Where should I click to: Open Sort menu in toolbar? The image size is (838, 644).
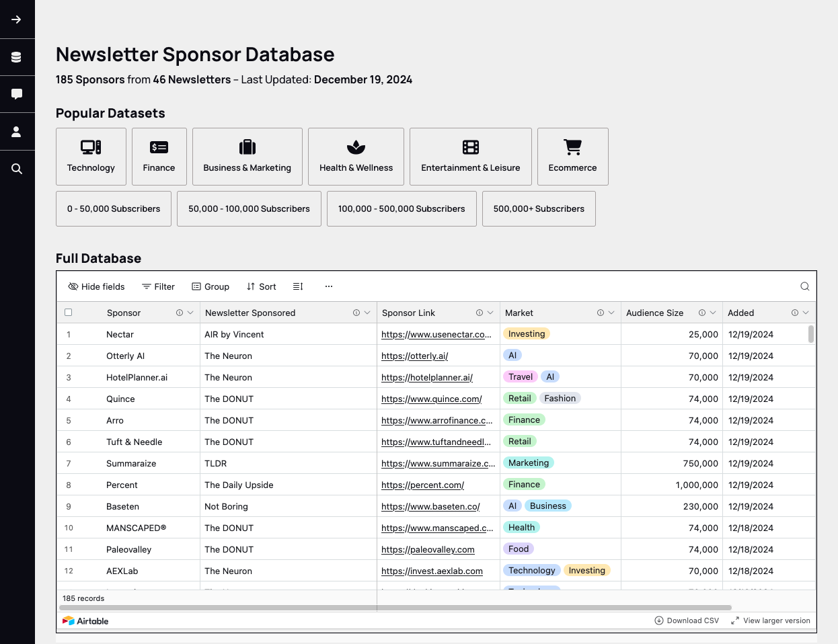(261, 286)
